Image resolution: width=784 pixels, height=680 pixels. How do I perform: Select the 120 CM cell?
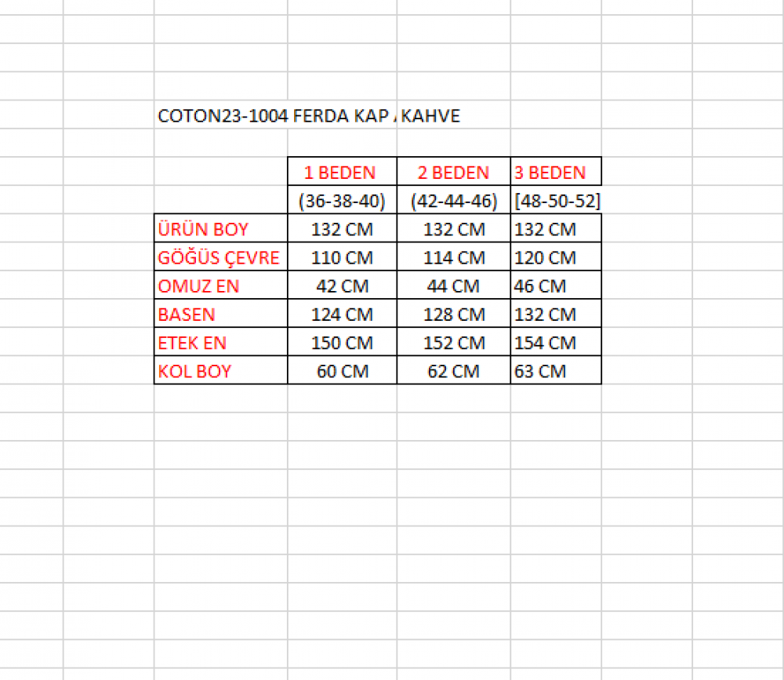pos(556,257)
